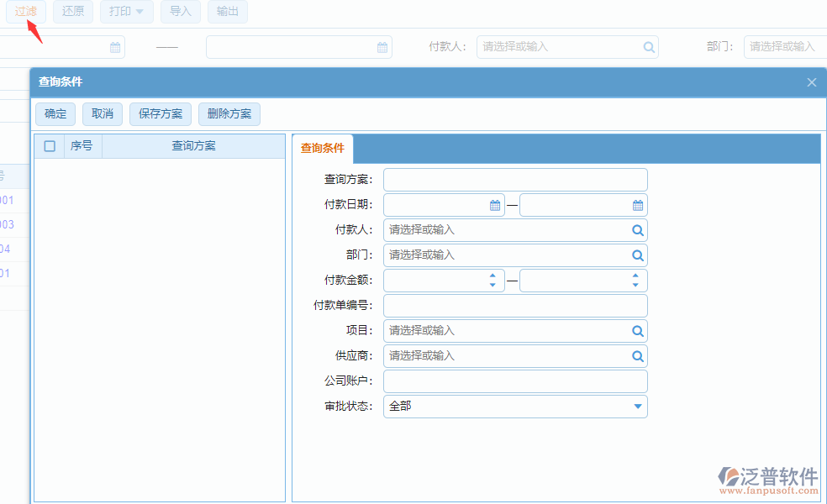
Task: Toggle the select-all checkbox in 查询方案 header
Action: coord(49,145)
